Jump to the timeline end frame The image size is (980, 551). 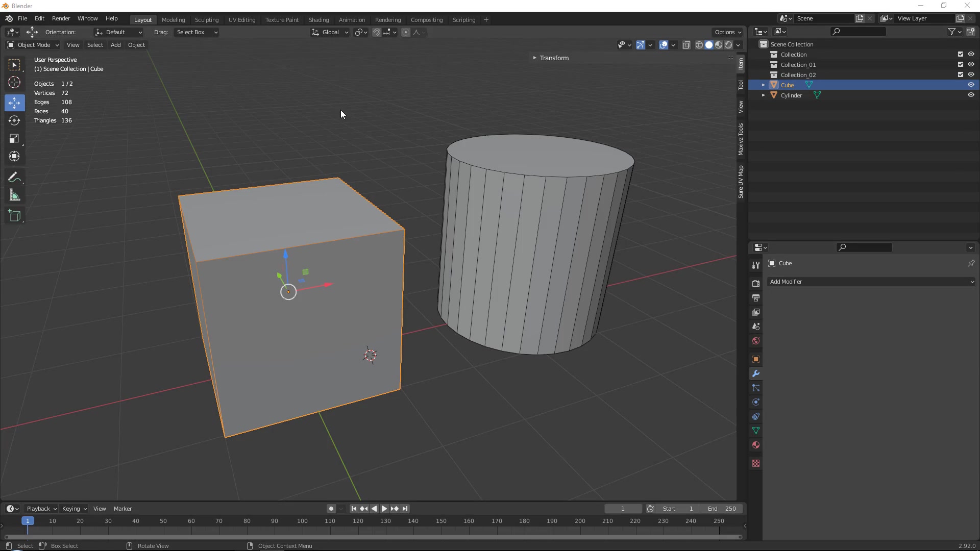tap(405, 509)
